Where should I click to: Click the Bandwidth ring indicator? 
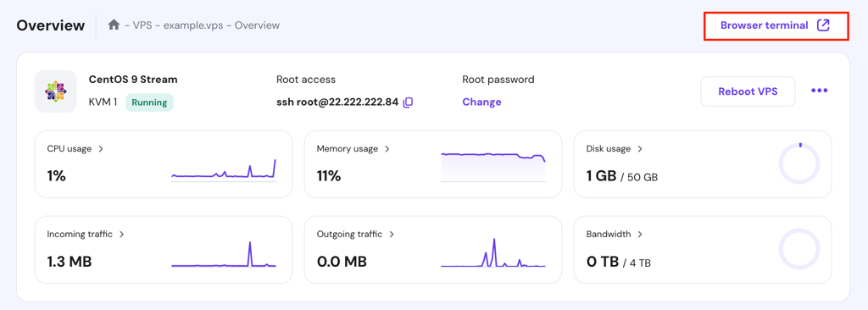click(x=798, y=249)
